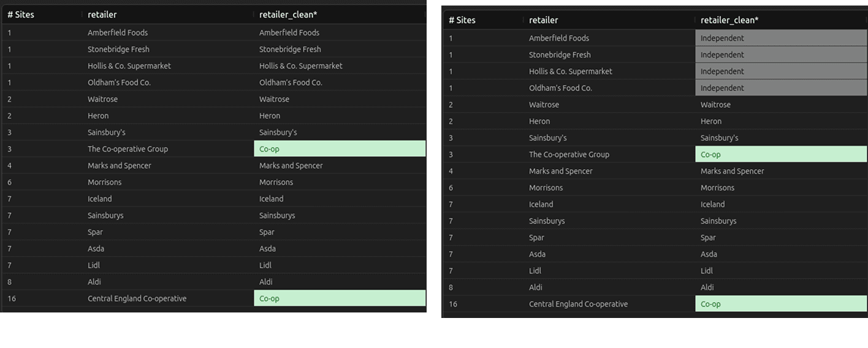Click the retailer column header in the left table

pos(102,15)
